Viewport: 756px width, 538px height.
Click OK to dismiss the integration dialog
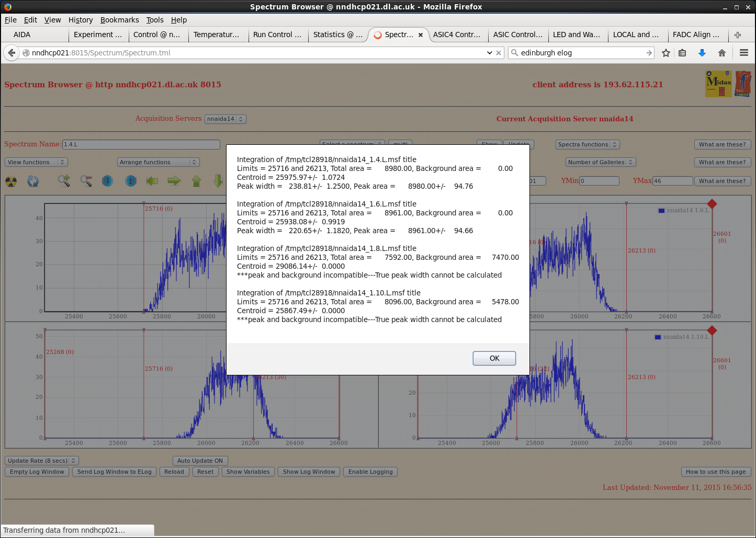494,358
